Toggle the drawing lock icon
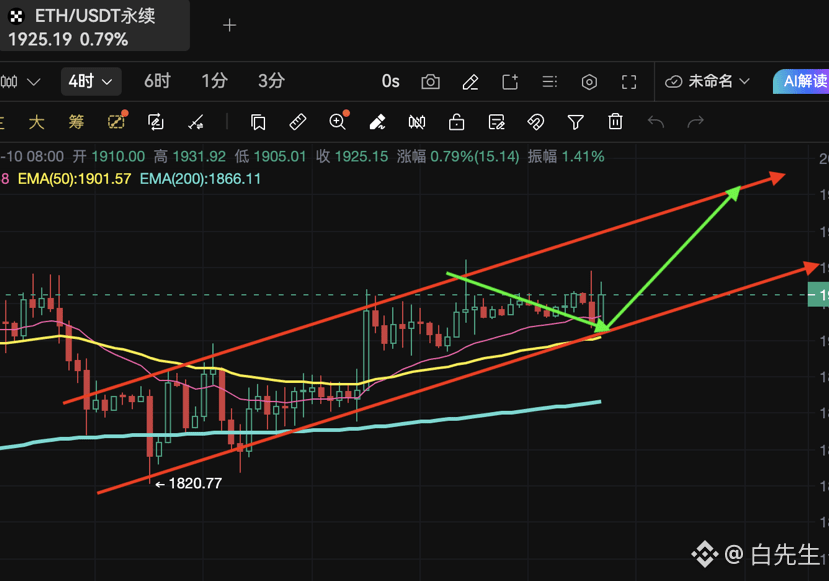 [x=456, y=122]
